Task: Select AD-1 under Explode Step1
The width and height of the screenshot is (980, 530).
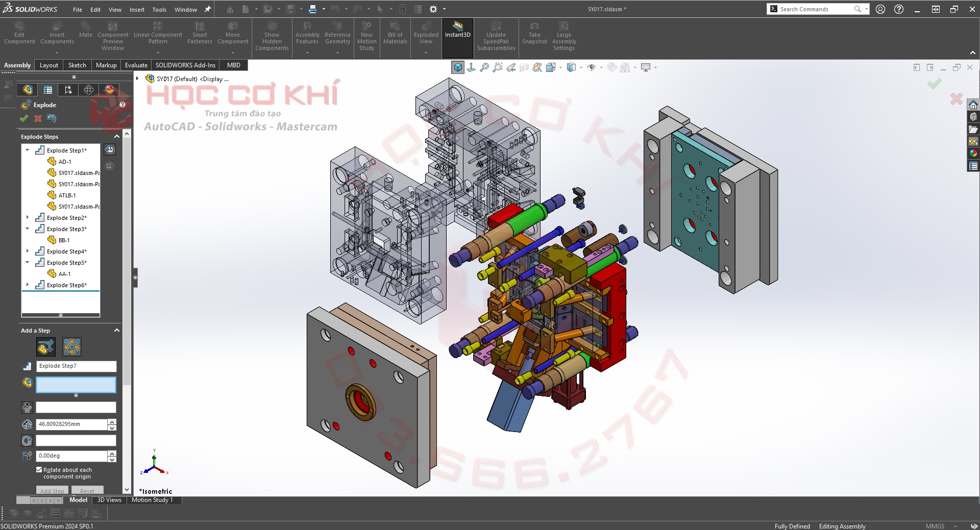Action: tap(64, 162)
